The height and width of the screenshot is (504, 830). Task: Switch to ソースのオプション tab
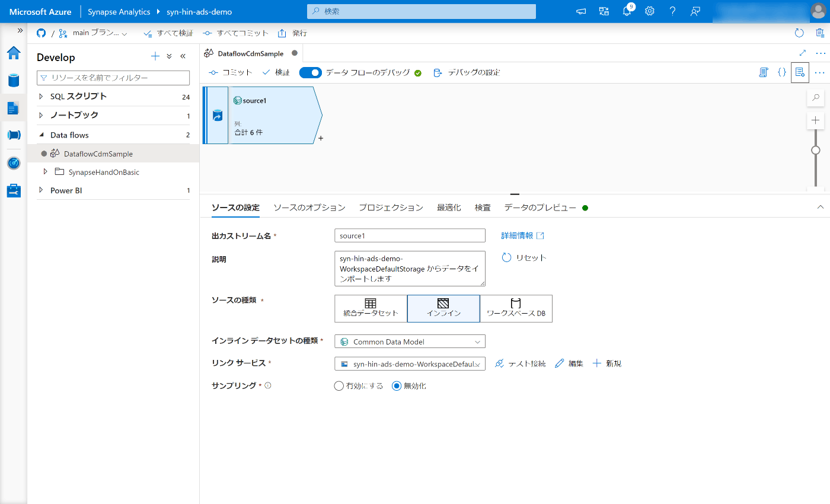coord(309,208)
